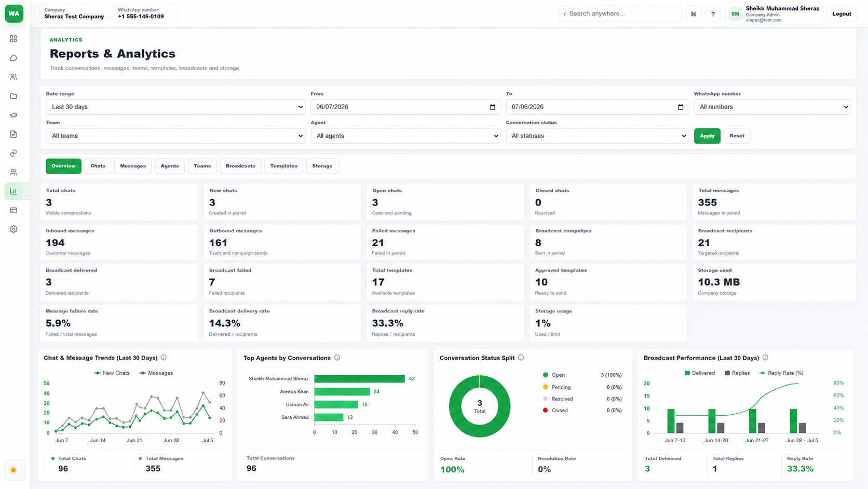The image size is (868, 489).
Task: Click the info icon beside Top Agents by Conversations
Action: click(337, 358)
